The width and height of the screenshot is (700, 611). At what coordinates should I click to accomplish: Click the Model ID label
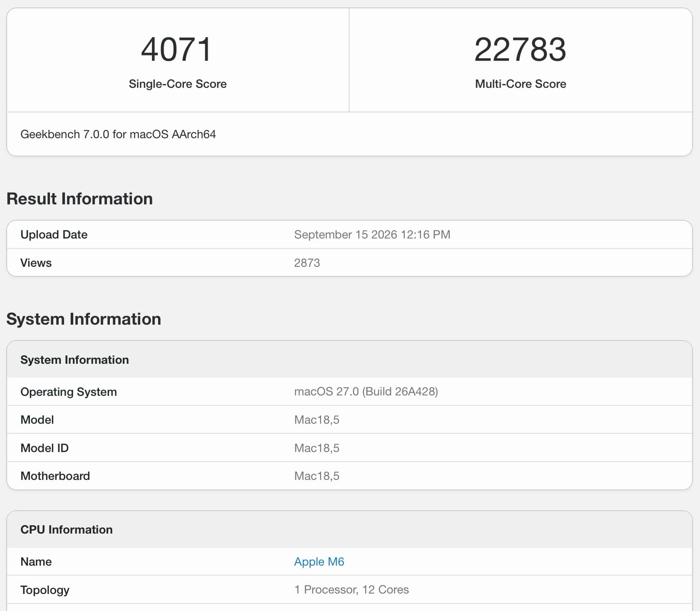45,448
